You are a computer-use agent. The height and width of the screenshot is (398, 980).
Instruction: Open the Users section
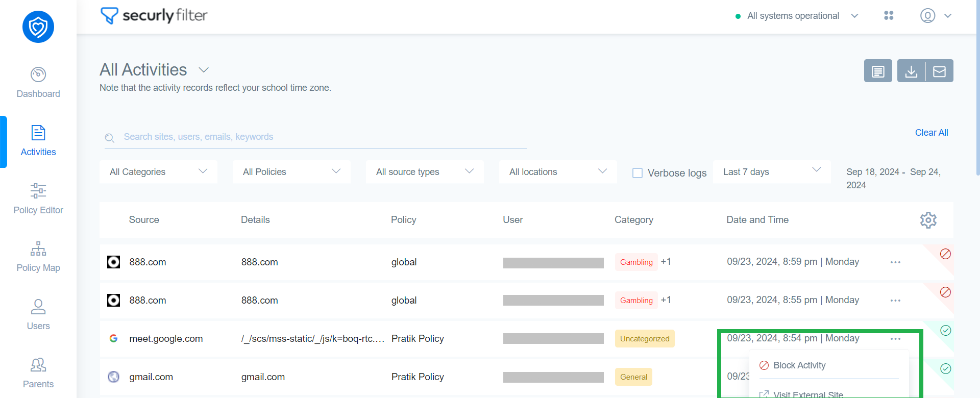[38, 315]
